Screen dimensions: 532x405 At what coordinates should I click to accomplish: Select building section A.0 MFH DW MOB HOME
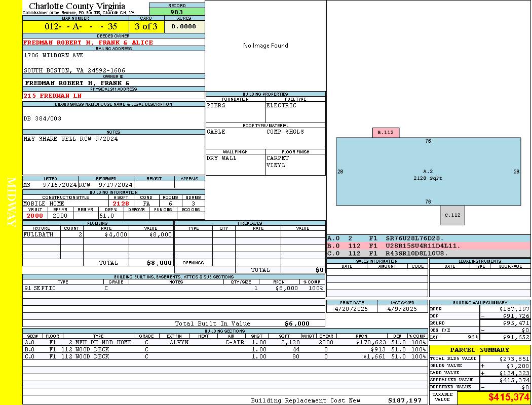pyautogui.click(x=225, y=342)
